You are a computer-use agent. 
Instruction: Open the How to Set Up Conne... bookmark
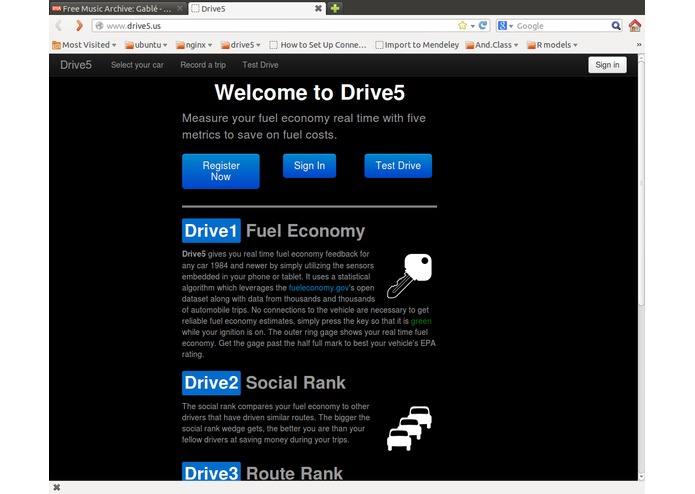tap(318, 45)
